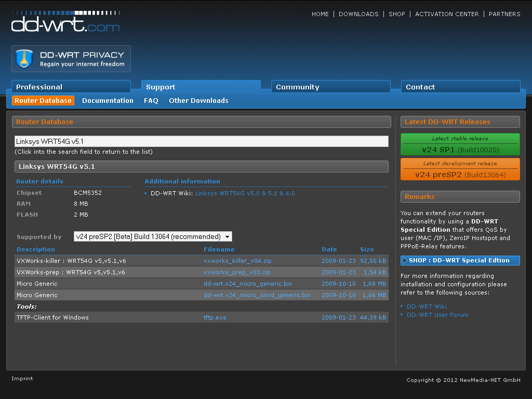This screenshot has height=399, width=532.
Task: Open the Supported by build dropdown
Action: (x=153, y=236)
